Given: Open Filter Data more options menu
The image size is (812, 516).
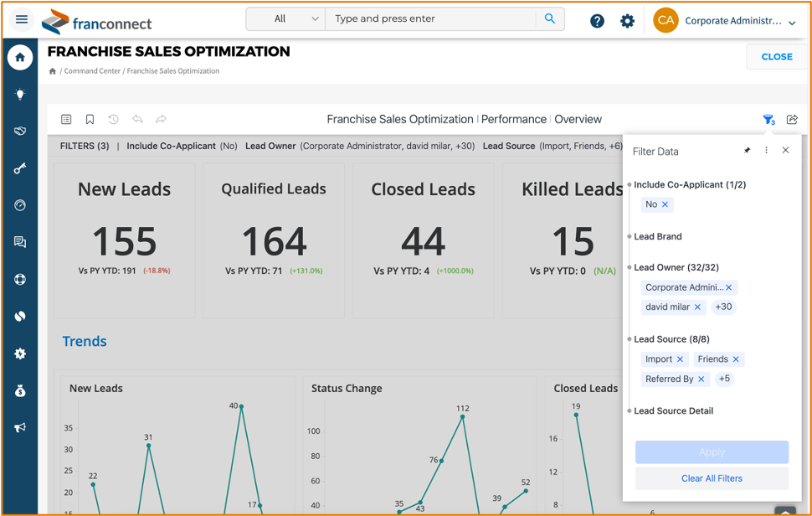Looking at the screenshot, I should coord(767,150).
